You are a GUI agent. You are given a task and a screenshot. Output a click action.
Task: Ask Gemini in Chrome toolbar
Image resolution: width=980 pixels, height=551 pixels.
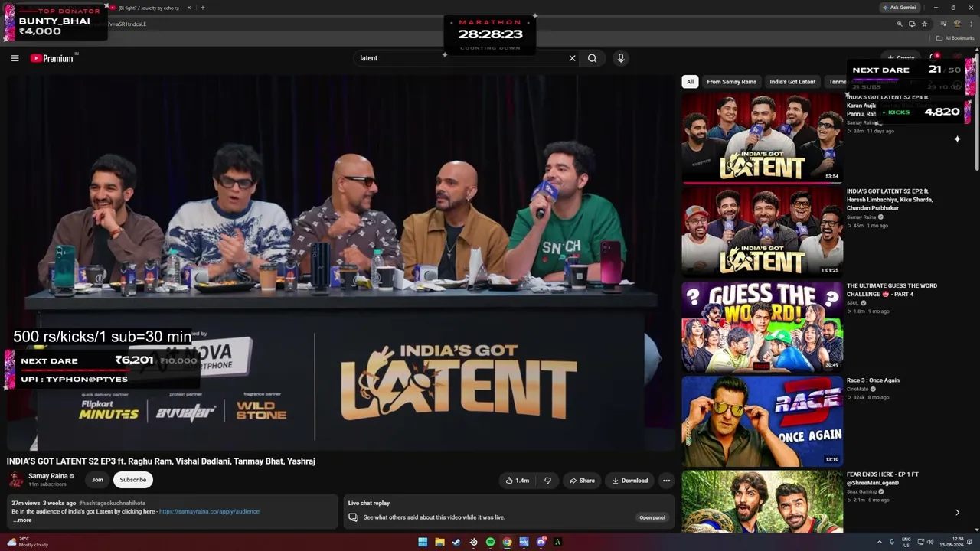pos(900,8)
